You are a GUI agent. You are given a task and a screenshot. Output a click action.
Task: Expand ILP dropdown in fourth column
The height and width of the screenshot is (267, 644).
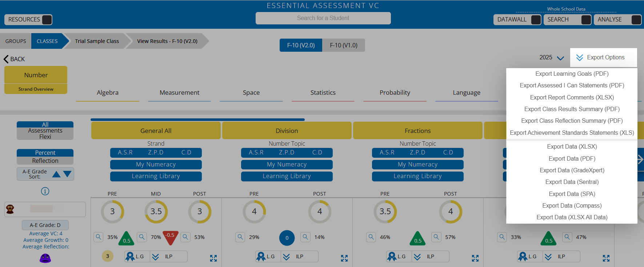pyautogui.click(x=548, y=257)
